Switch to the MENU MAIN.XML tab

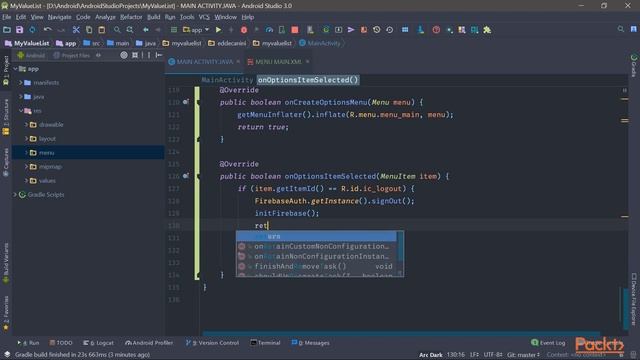[278, 62]
